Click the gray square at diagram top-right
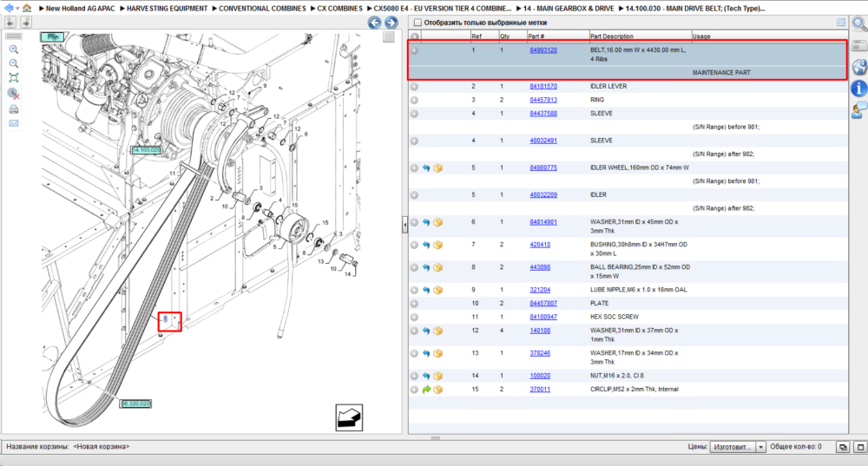 389,37
